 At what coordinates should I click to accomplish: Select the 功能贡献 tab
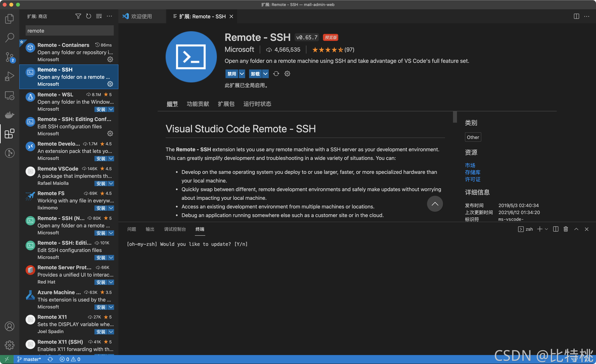coord(198,104)
